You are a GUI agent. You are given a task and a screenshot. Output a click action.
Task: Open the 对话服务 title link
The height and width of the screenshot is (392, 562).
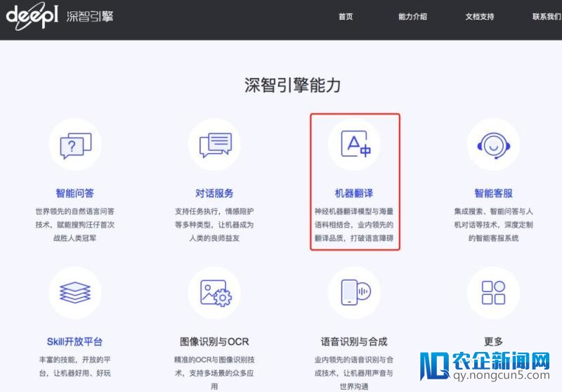pyautogui.click(x=214, y=193)
